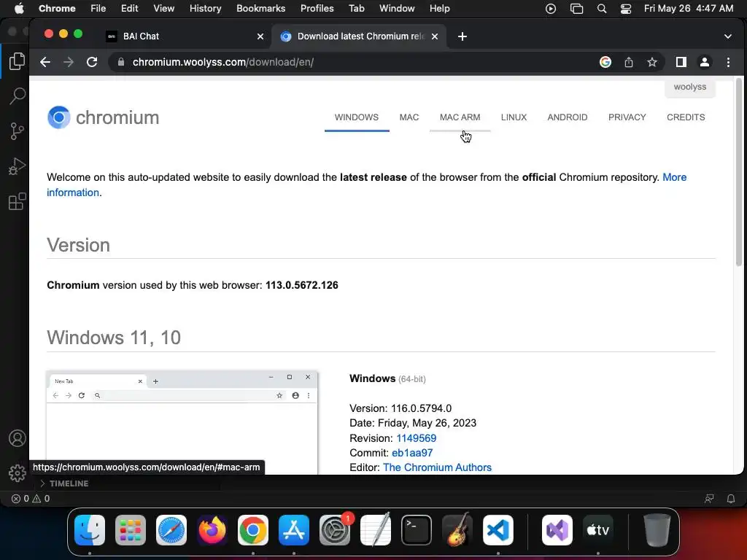The image size is (747, 560).
Task: Click Now Playing icon in menu bar
Action: [x=551, y=9]
